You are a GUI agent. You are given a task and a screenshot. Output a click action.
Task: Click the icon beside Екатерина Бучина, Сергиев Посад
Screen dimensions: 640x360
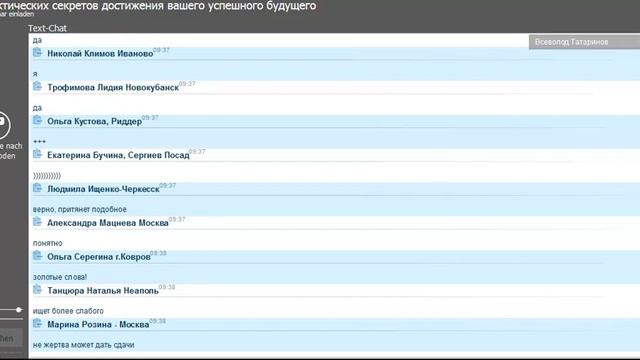pos(38,154)
